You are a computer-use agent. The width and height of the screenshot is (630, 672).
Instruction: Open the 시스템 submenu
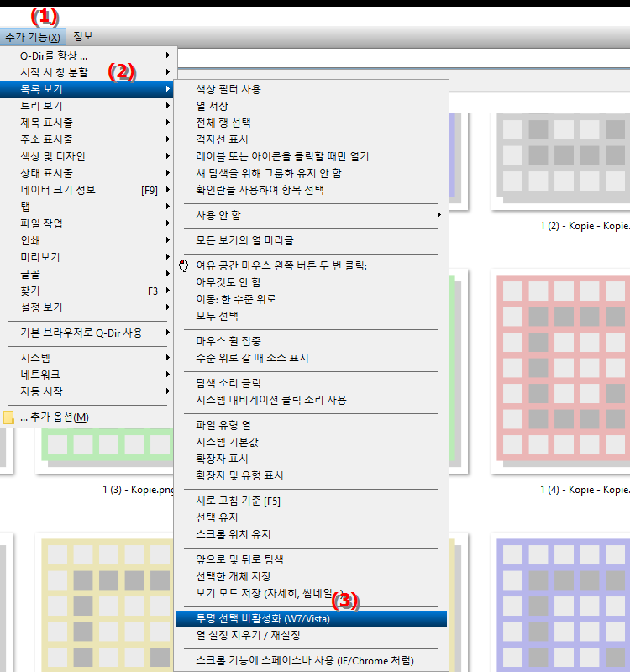point(87,358)
